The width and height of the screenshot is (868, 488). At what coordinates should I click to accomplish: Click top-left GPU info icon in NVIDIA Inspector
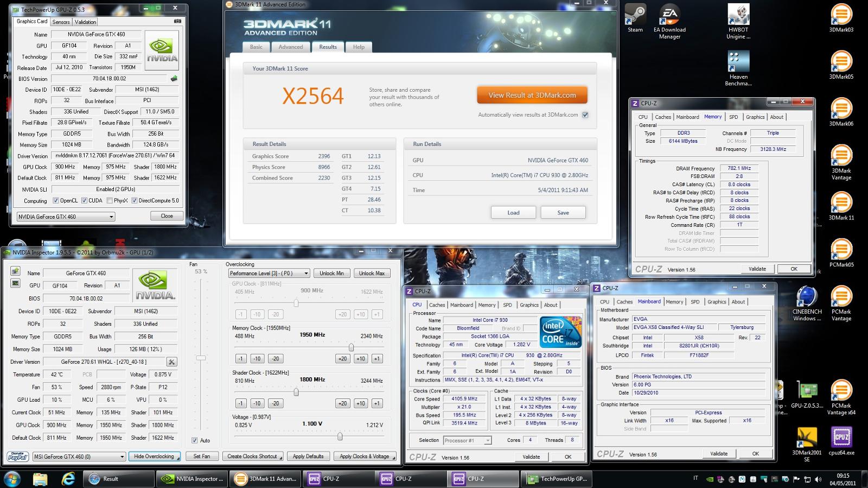15,271
